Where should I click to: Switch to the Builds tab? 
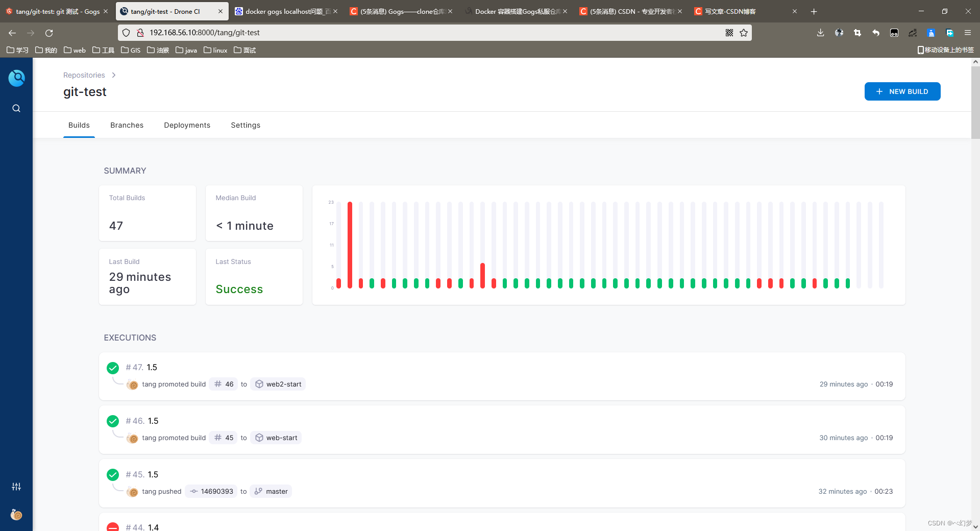coord(79,125)
